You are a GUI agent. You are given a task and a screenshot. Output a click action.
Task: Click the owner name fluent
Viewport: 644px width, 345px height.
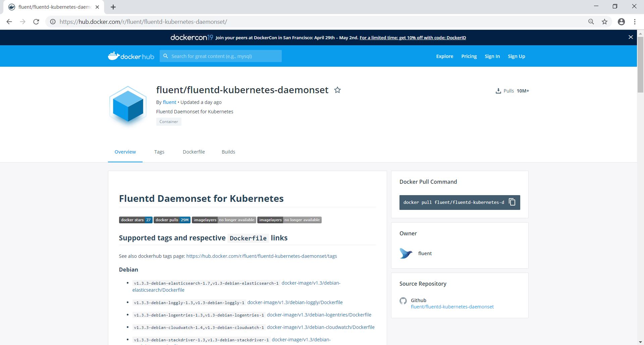425,253
